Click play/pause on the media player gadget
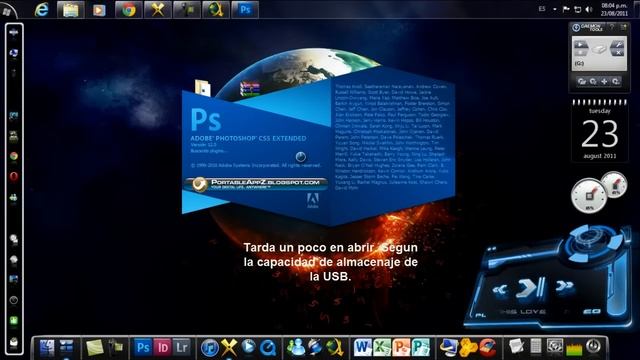Image resolution: width=640 pixels, height=360 pixels. click(530, 287)
